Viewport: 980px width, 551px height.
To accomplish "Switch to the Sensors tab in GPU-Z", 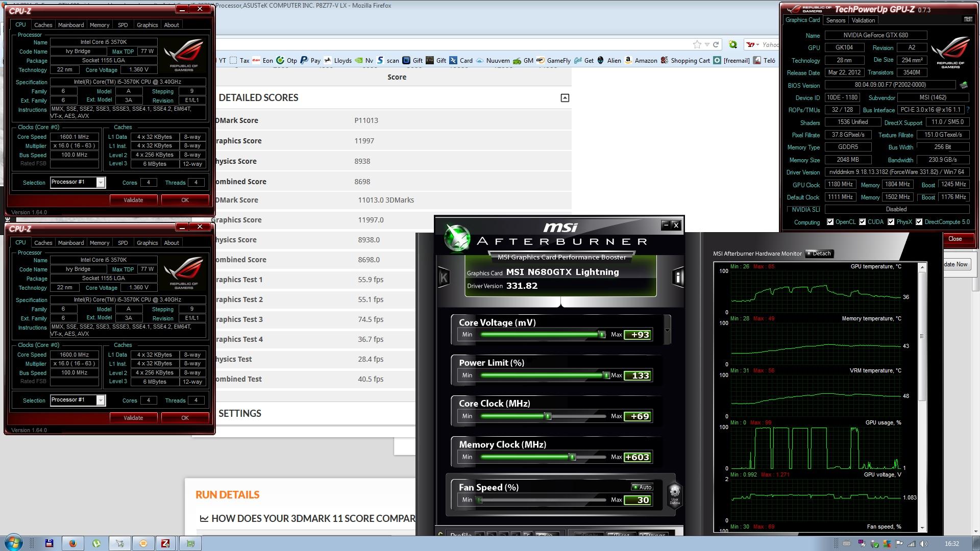I will point(836,20).
